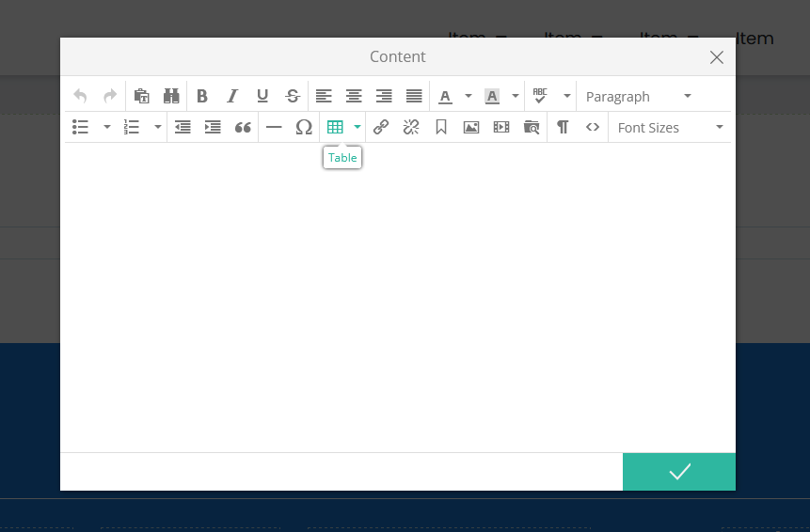Align text right

[x=383, y=96]
